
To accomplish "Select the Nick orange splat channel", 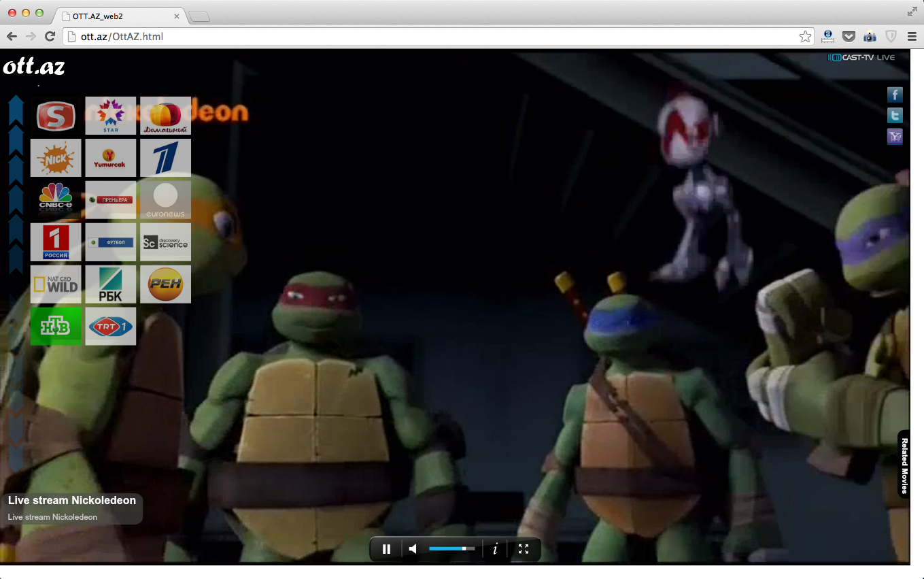I will click(x=56, y=158).
